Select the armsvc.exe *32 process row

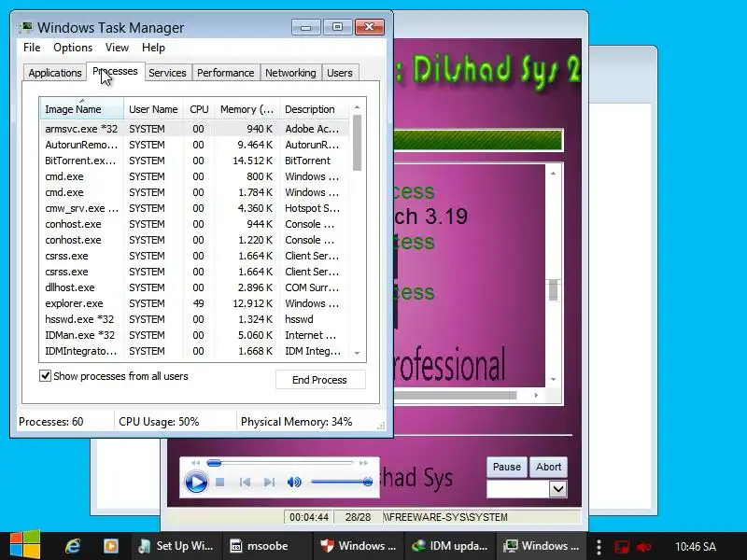tap(194, 129)
